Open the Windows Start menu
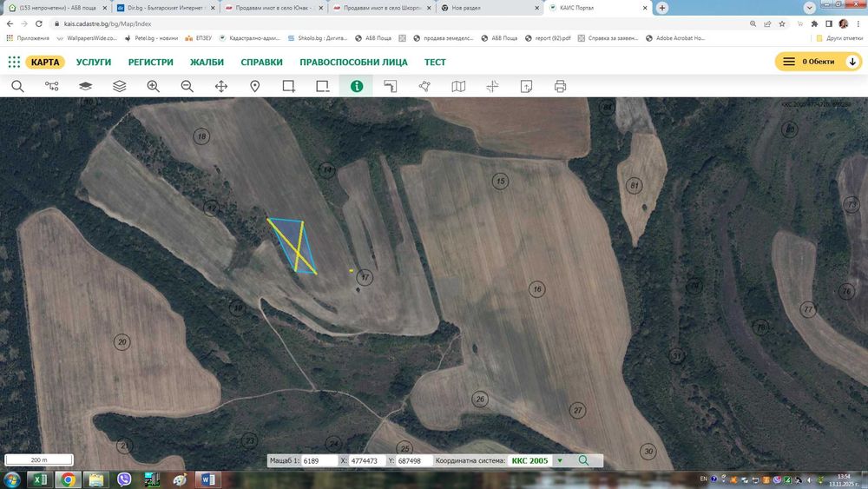The image size is (868, 489). click(x=11, y=479)
